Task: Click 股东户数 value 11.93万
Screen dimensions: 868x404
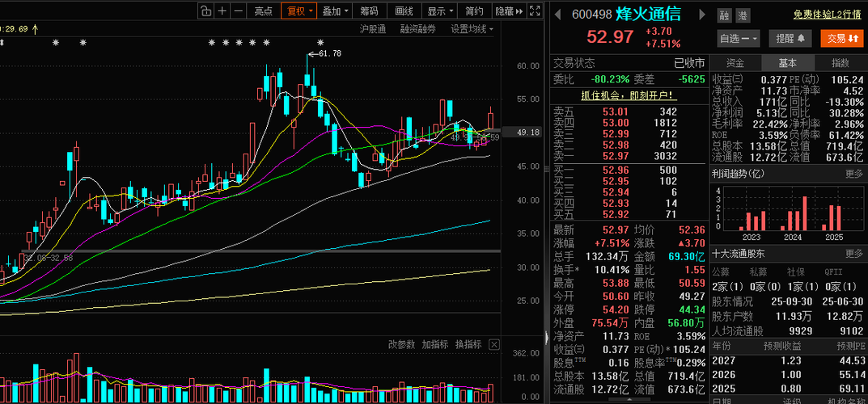Action: (x=792, y=318)
